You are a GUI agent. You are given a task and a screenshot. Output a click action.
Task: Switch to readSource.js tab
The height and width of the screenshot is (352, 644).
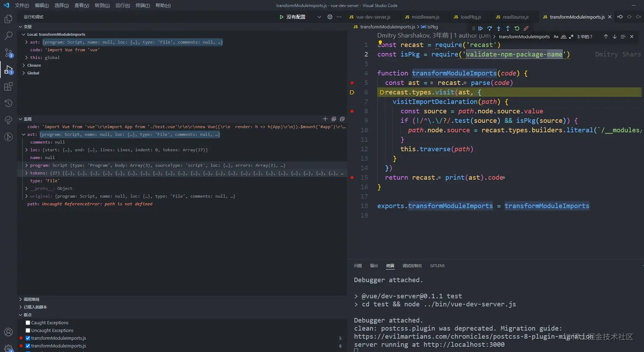[x=515, y=17]
